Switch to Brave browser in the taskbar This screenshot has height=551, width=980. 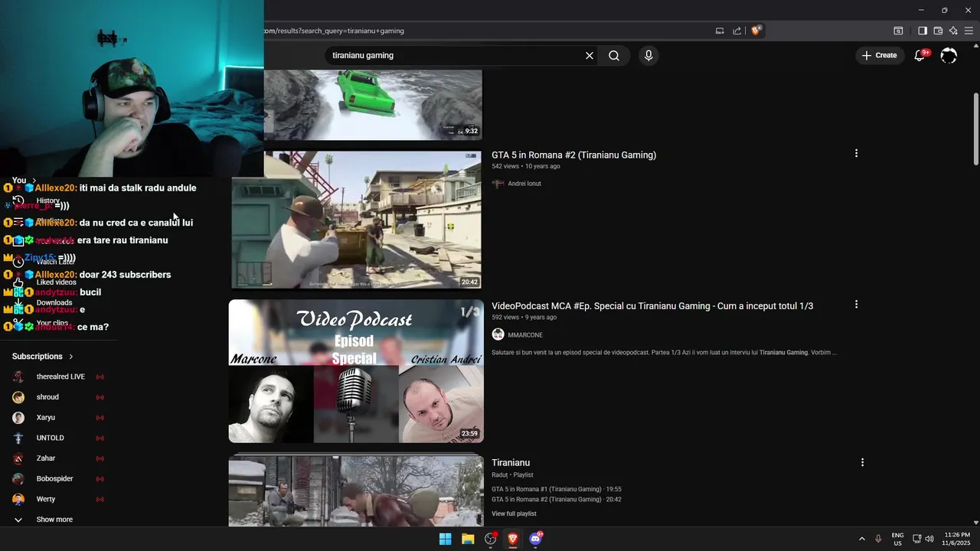(x=513, y=539)
